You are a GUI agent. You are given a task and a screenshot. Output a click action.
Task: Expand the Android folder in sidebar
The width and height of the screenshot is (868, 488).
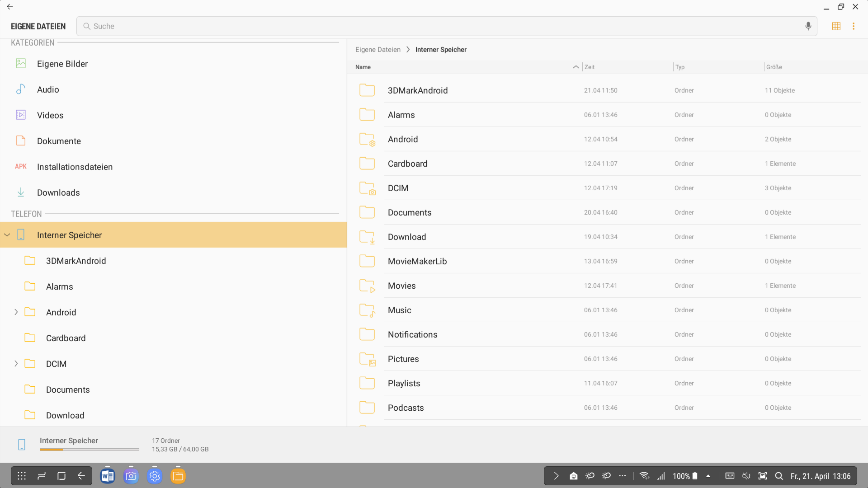point(16,312)
